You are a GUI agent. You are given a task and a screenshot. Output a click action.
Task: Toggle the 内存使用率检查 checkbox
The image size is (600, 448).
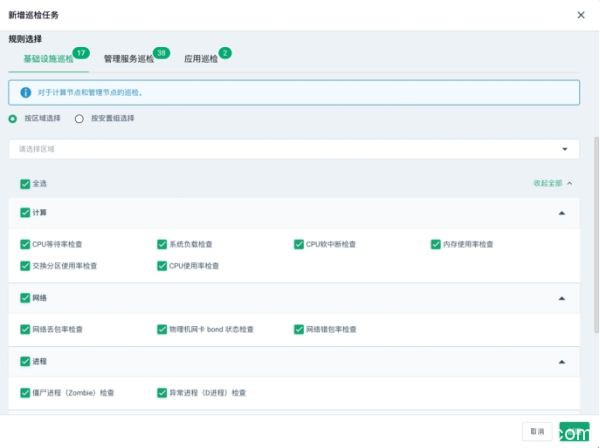tap(436, 244)
